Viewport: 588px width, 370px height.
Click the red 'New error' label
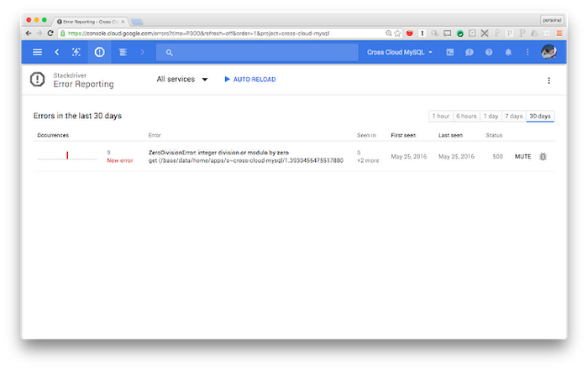tap(120, 160)
